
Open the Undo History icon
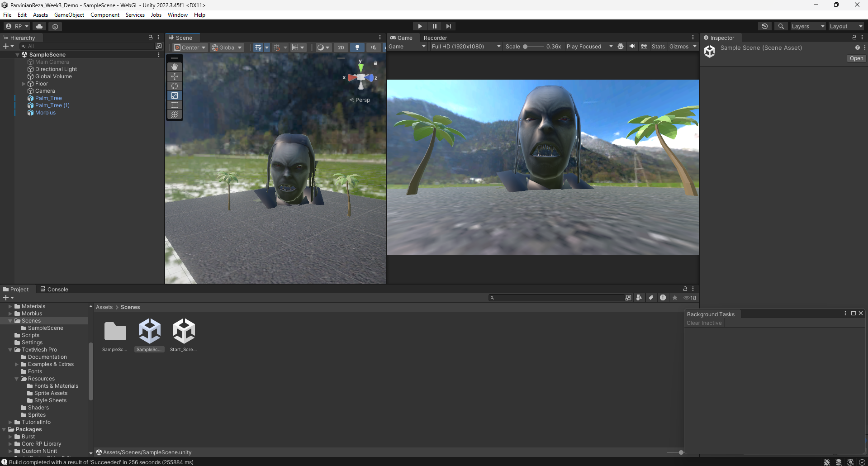[x=764, y=26]
